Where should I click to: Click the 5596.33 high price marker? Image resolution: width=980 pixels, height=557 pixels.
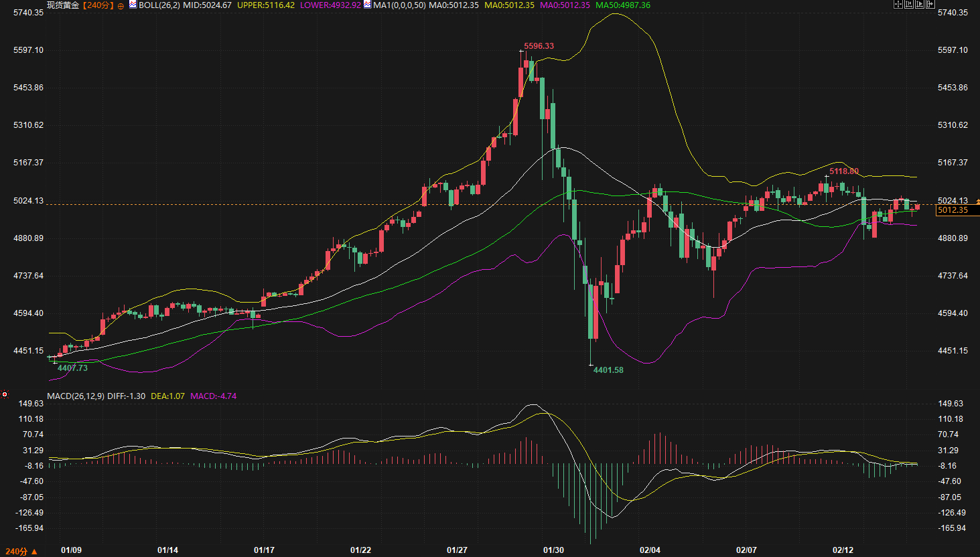click(x=539, y=46)
